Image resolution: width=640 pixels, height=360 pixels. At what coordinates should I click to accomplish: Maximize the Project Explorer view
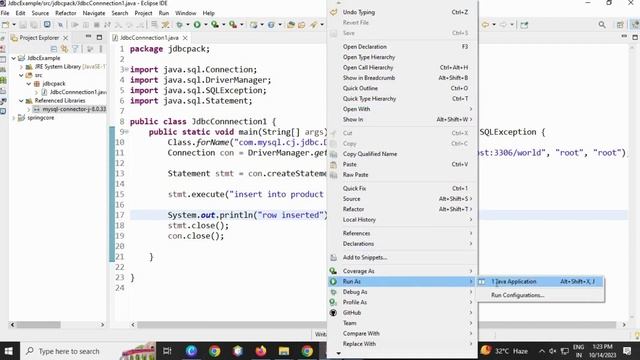pos(99,37)
